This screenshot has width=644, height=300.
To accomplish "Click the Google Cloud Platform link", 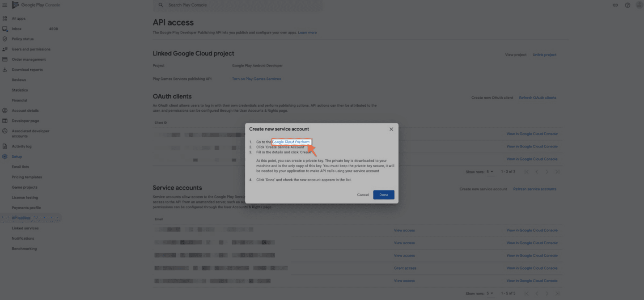I will click(x=291, y=142).
